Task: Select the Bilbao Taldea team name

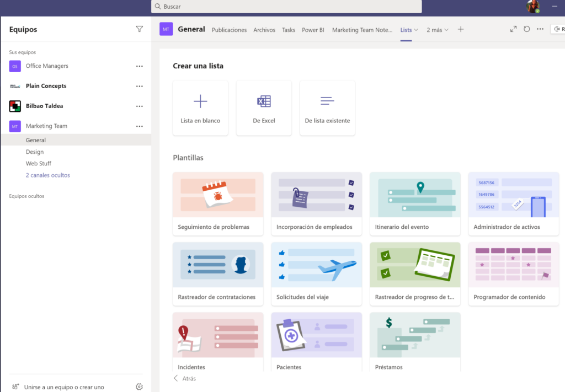Action: tap(44, 106)
